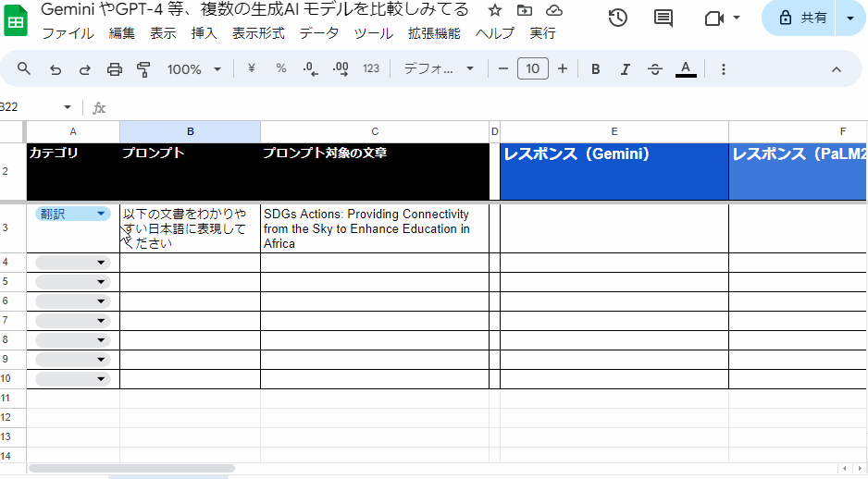Image resolution: width=868 pixels, height=479 pixels.
Task: Collapse the menus with chevron arrow
Action: 837,69
